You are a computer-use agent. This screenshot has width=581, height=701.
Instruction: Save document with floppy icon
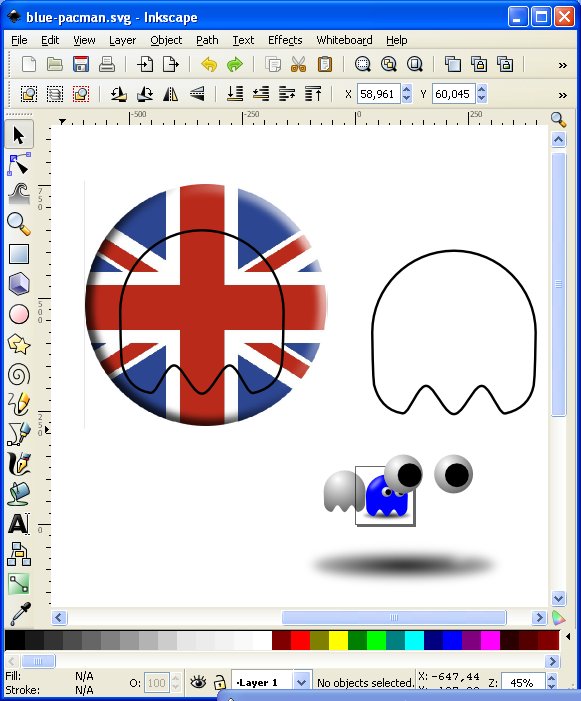[x=81, y=64]
